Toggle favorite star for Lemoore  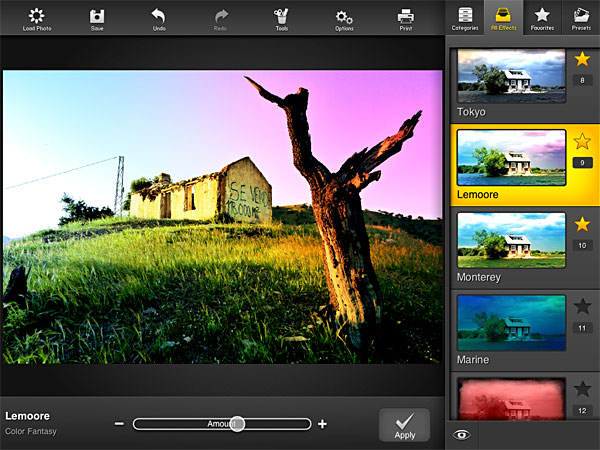(582, 141)
